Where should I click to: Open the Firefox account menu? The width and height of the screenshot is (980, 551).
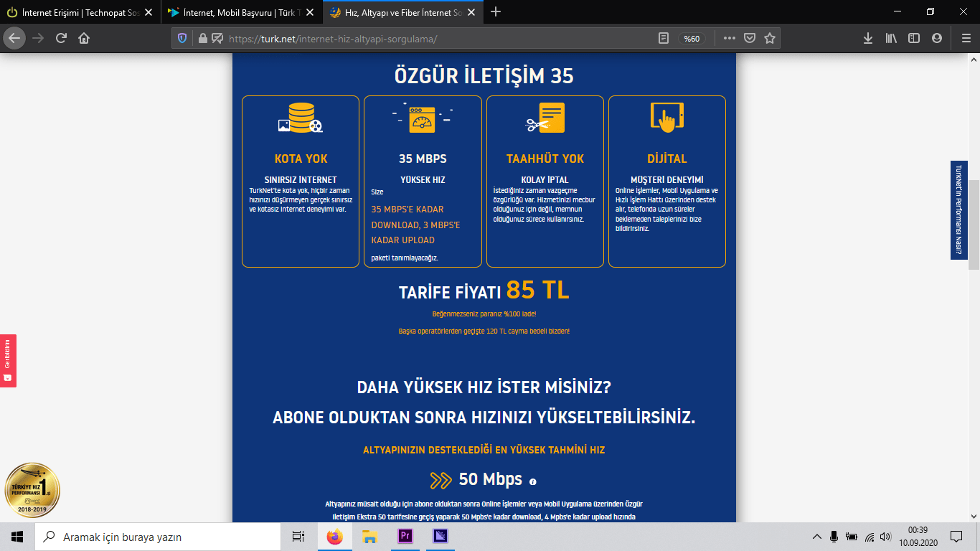(937, 39)
